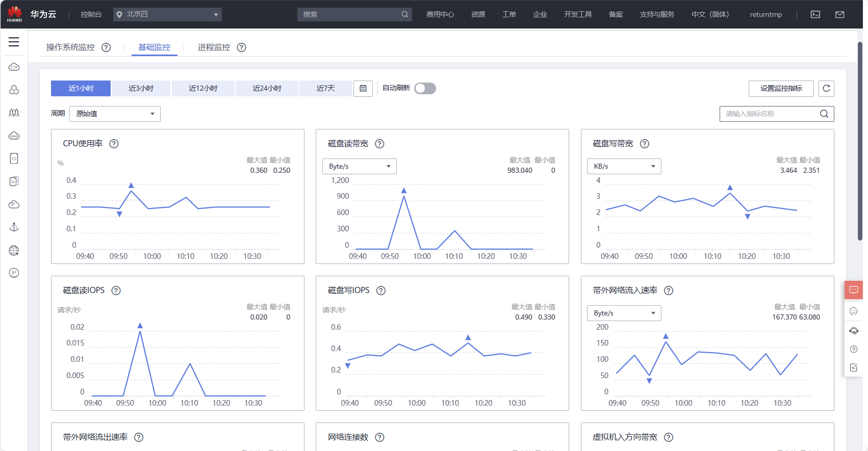This screenshot has width=868, height=451.
Task: Open the calendar date range picker
Action: point(363,88)
